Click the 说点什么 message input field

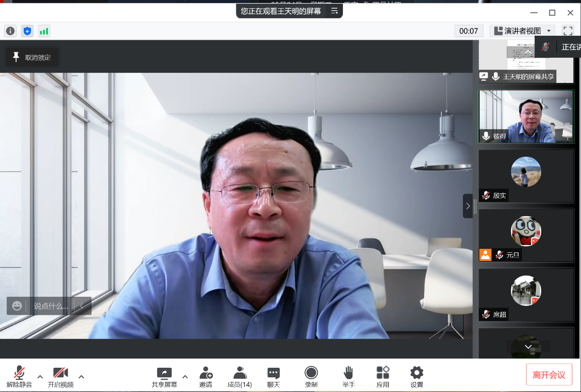tap(50, 306)
